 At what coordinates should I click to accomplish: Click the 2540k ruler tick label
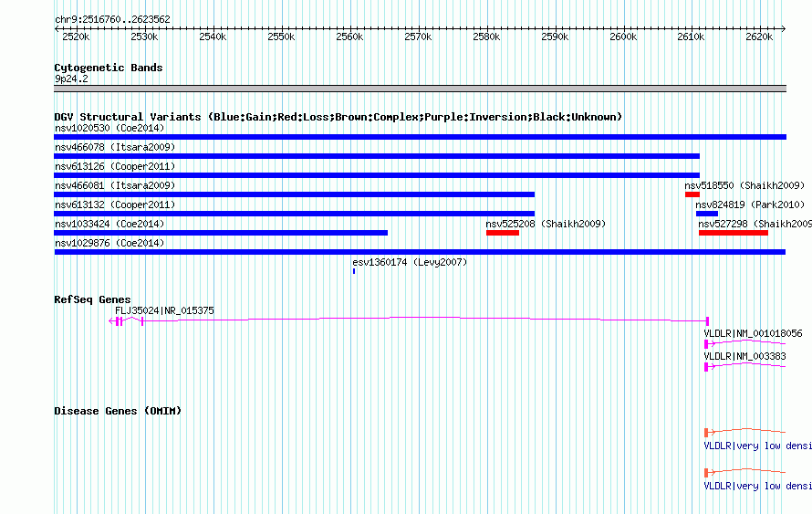tap(213, 37)
